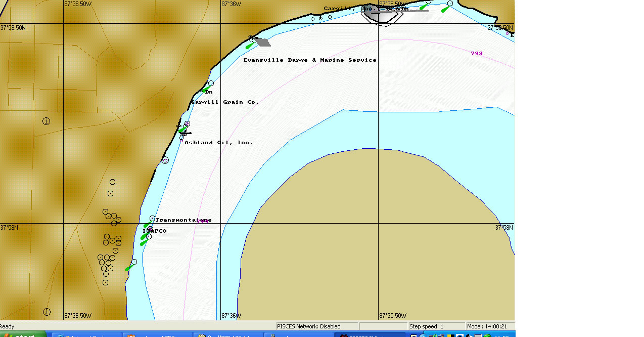Click the Ashland Oil, Inc. label

(x=219, y=142)
